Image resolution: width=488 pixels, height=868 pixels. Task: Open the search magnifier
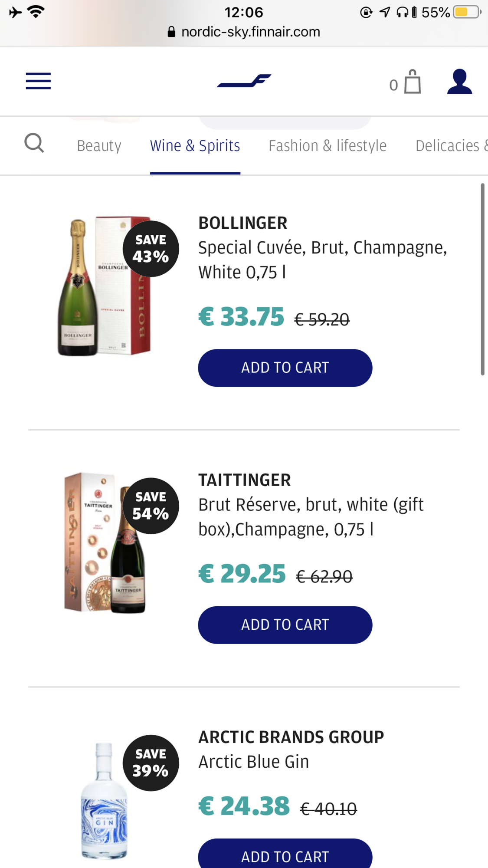(x=34, y=143)
